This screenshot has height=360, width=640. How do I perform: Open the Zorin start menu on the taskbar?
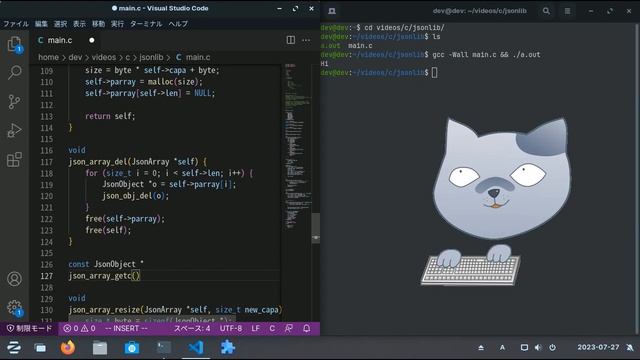[13, 347]
